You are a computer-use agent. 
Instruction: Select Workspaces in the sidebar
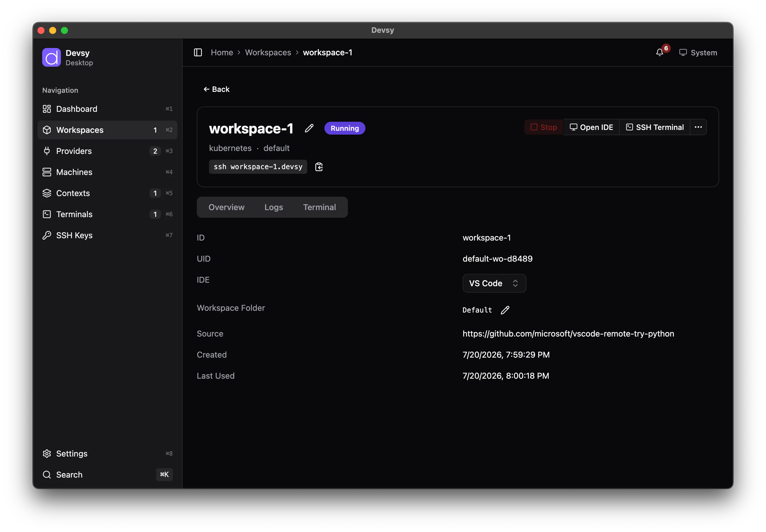tap(107, 130)
